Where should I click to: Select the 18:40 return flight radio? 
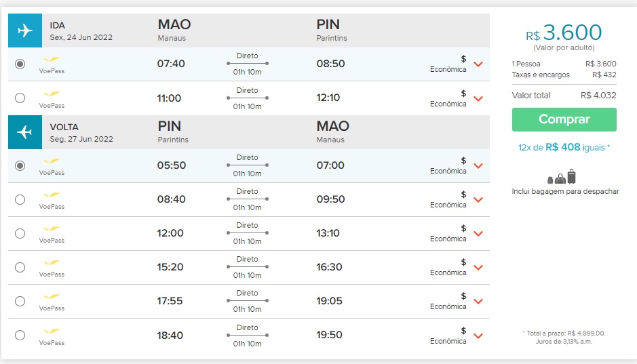click(x=20, y=335)
